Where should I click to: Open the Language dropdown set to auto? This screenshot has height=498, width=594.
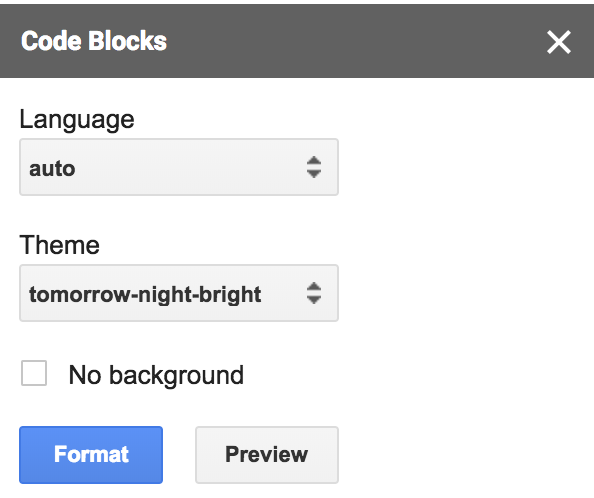point(179,167)
